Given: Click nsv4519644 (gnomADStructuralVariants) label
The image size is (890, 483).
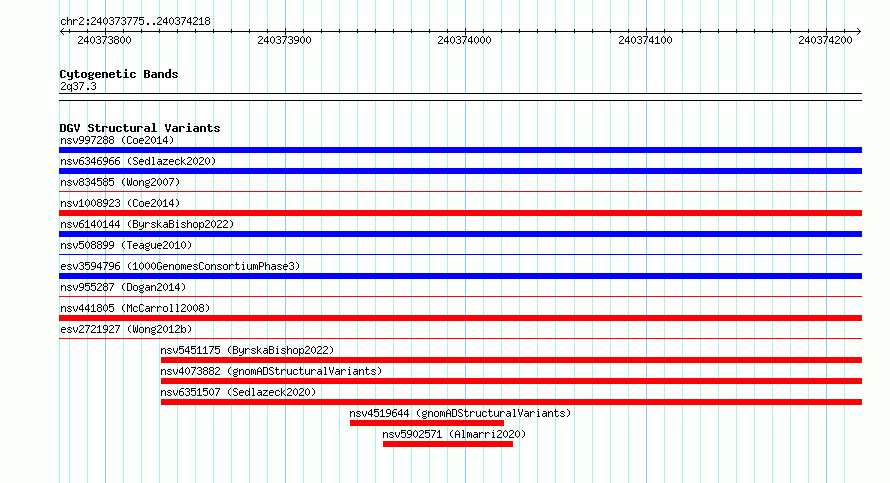Looking at the screenshot, I should point(460,413).
